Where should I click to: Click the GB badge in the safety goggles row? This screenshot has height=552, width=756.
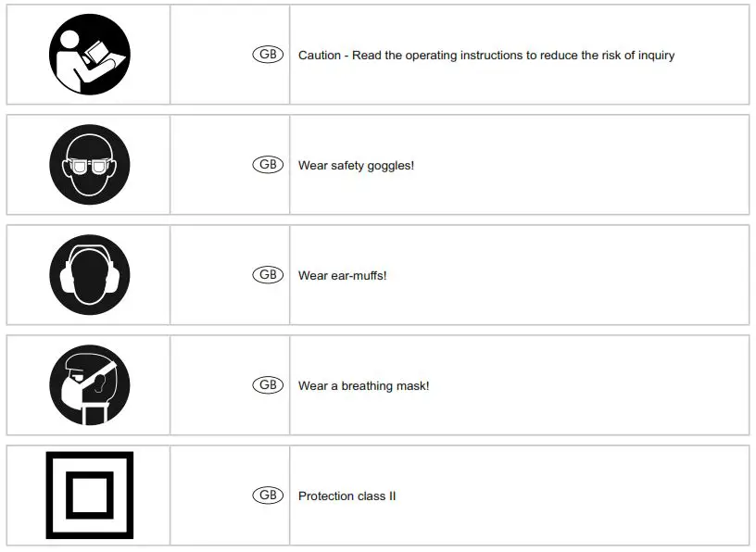pos(268,165)
